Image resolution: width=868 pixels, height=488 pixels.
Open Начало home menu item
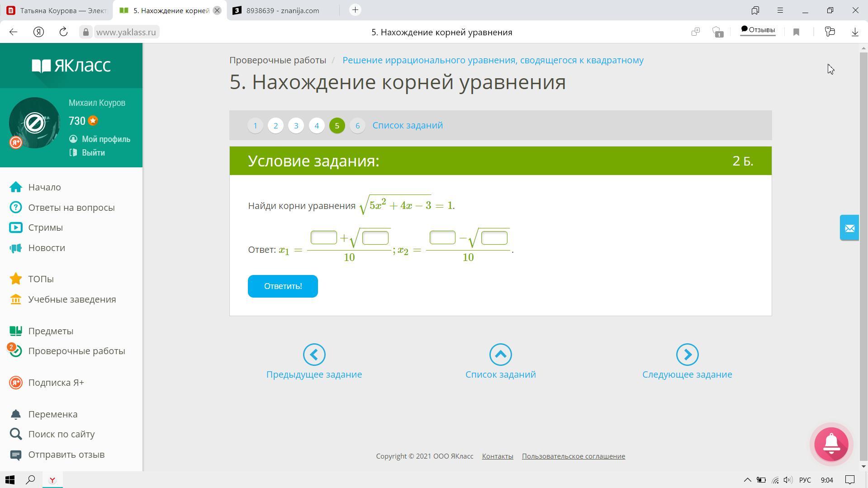44,187
